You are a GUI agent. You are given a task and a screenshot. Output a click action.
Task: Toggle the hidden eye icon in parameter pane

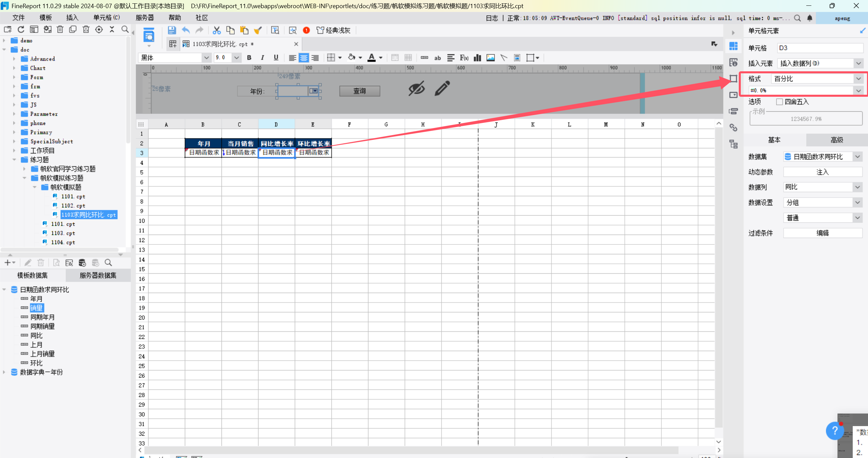pos(416,89)
